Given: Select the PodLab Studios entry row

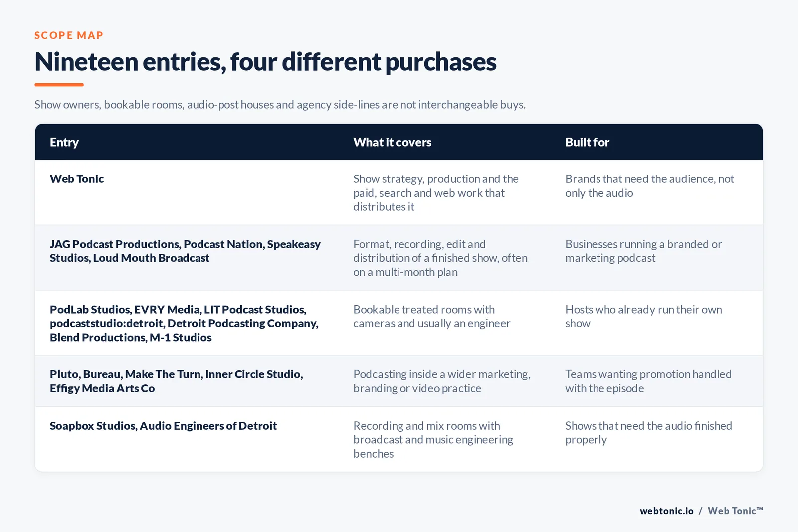Looking at the screenshot, I should [x=399, y=323].
